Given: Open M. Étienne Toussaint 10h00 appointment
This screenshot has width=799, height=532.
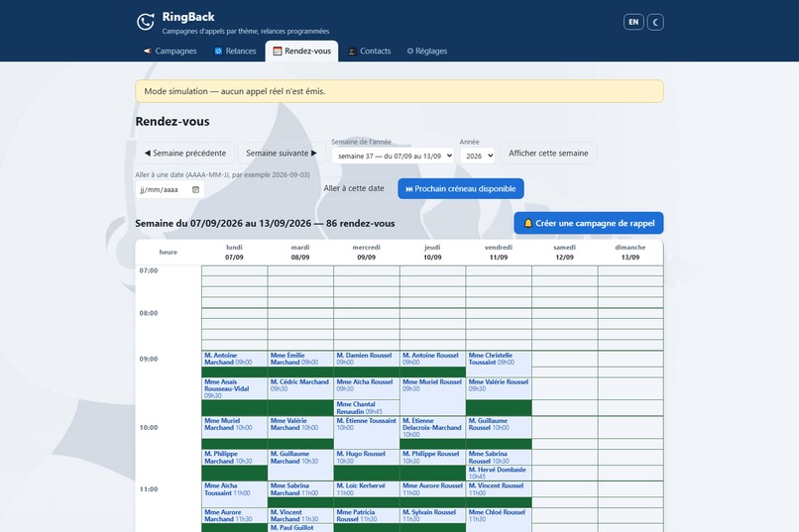Looking at the screenshot, I should (x=367, y=433).
